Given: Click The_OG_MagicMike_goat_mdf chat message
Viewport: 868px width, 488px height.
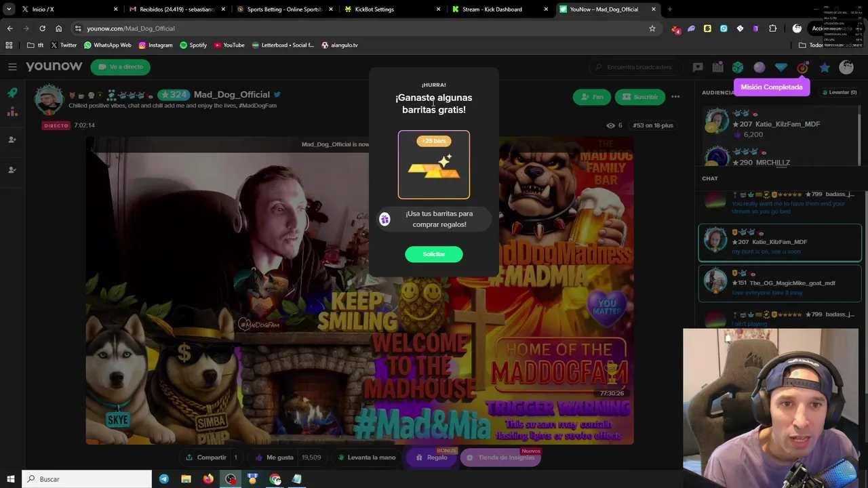Looking at the screenshot, I should (x=780, y=283).
